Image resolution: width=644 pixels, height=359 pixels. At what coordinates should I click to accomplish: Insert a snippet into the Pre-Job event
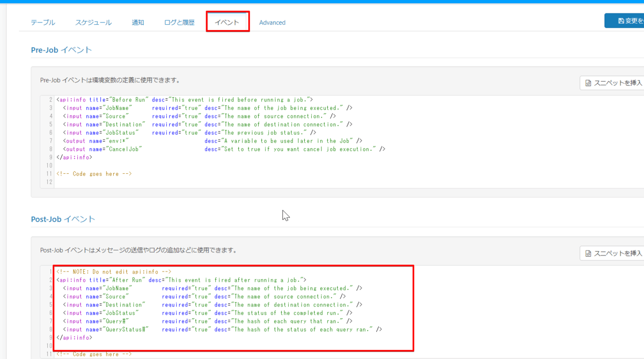pos(612,83)
